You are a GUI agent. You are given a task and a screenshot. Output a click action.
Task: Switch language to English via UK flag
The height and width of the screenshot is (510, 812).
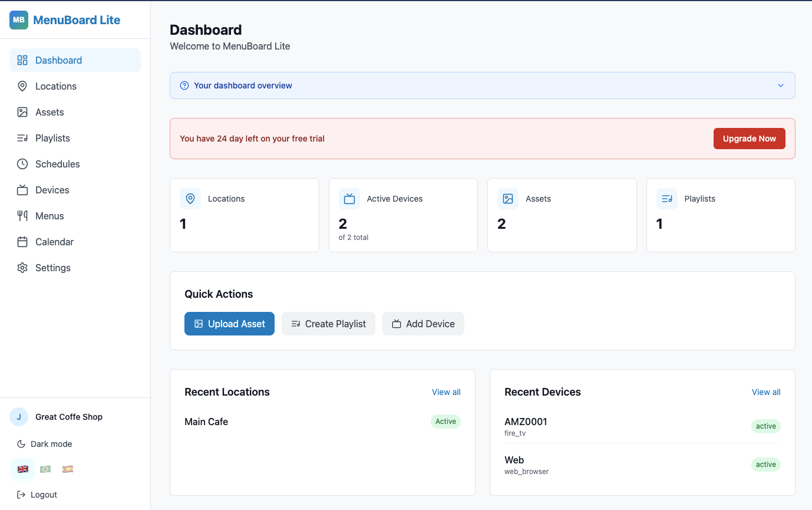pyautogui.click(x=23, y=469)
